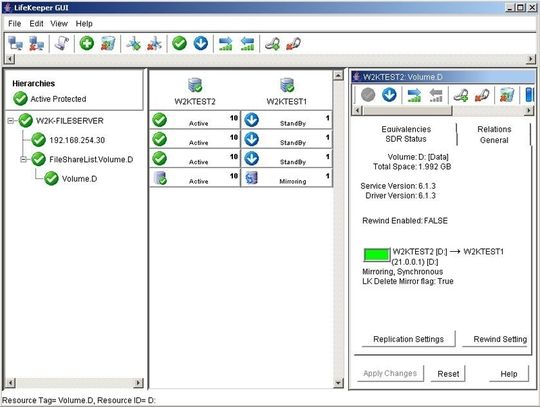The height and width of the screenshot is (407, 540).
Task: Click Extend Hierarchy icon in Volume.D panel
Action: [414, 95]
